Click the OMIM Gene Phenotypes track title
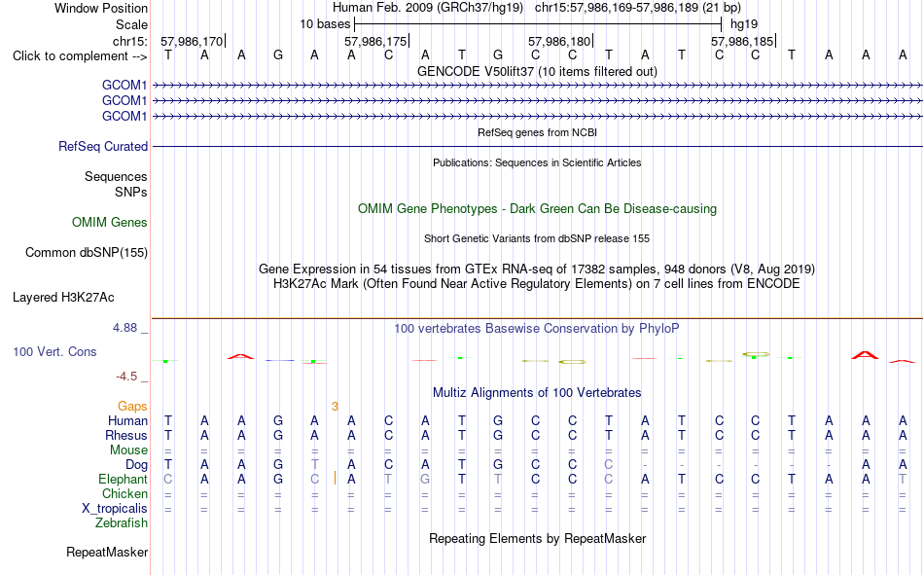924x575 pixels. (x=537, y=209)
